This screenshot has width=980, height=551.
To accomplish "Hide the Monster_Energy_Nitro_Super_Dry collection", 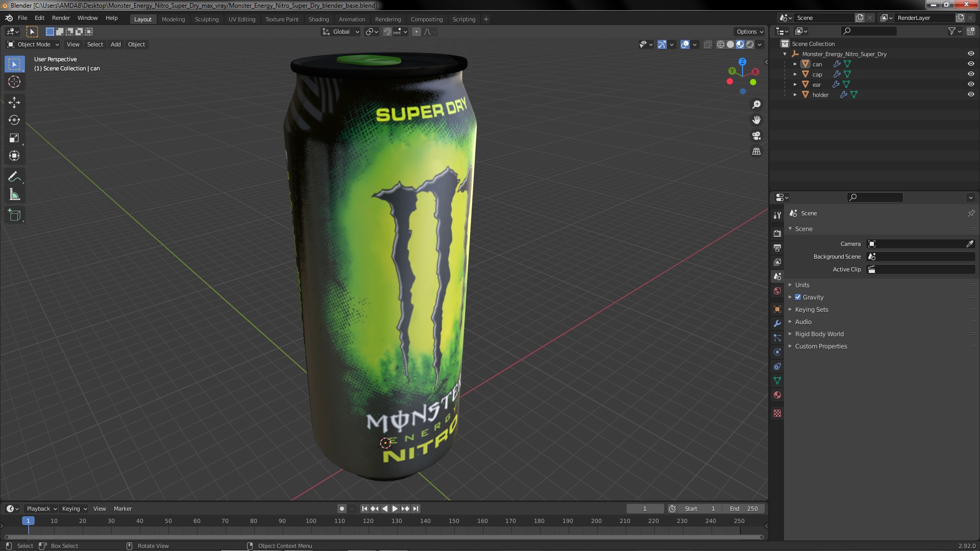I will pyautogui.click(x=971, y=54).
